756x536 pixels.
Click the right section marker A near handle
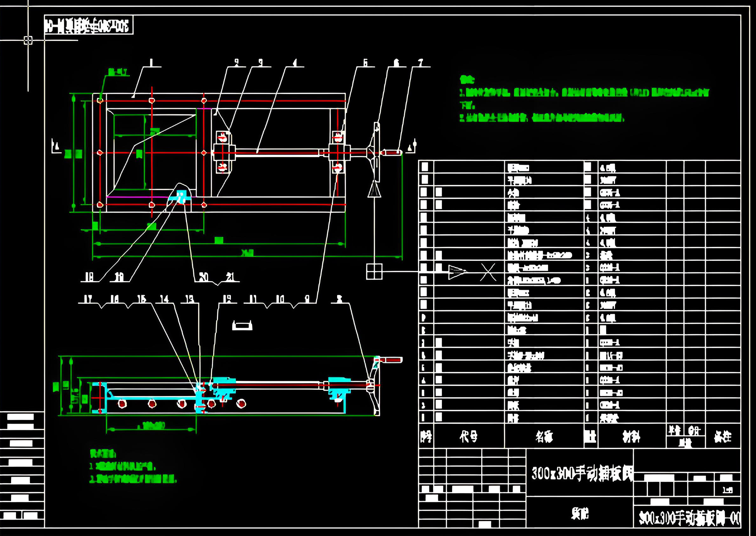coord(412,147)
